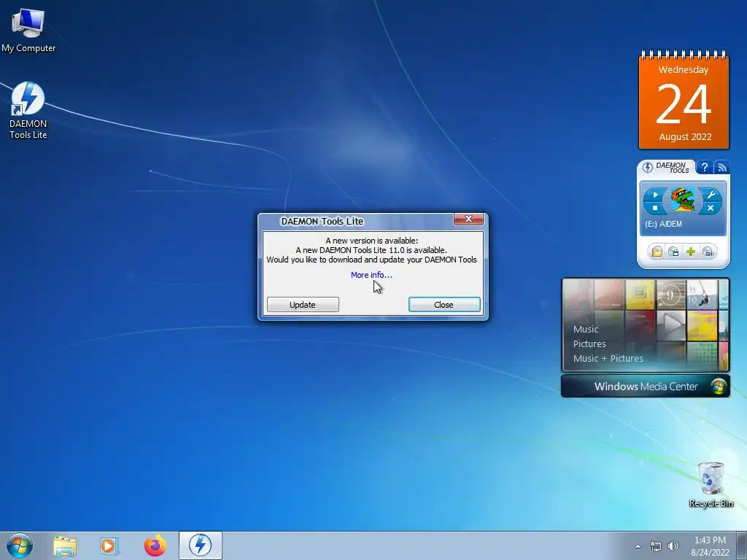The height and width of the screenshot is (560, 747).
Task: Click the green plus add-drive icon
Action: point(691,252)
